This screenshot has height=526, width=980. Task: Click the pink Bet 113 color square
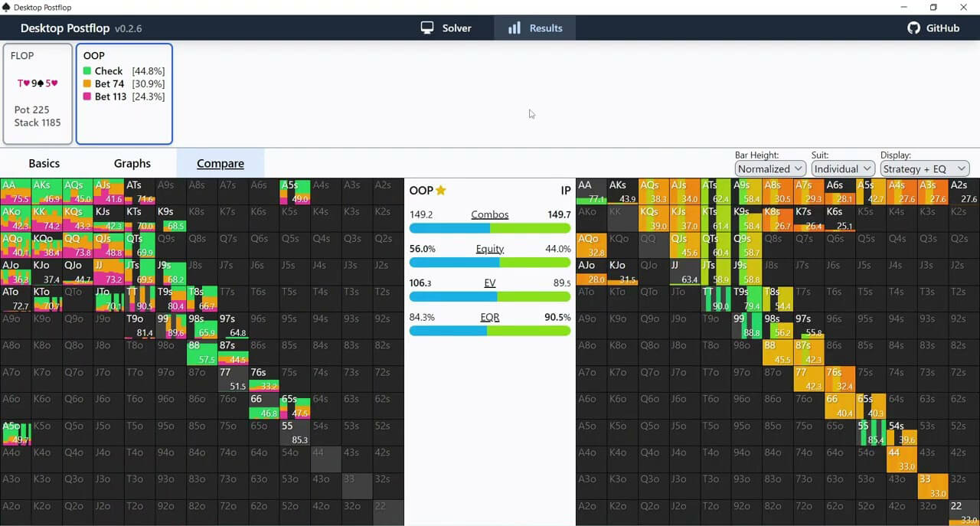coord(87,97)
